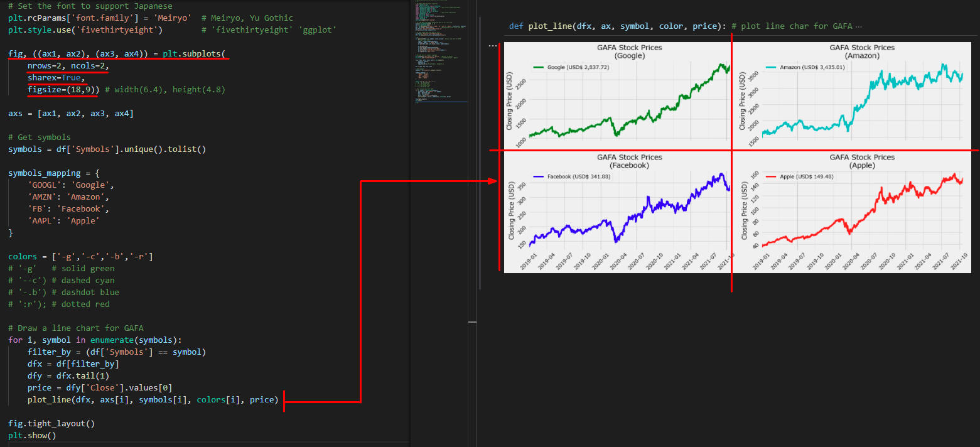Click the Amazon (USD$ 3,435.01) legend entry
The height and width of the screenshot is (447, 980).
point(805,67)
